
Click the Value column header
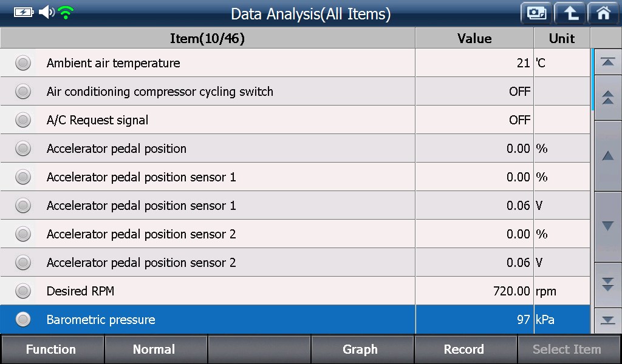pos(474,38)
